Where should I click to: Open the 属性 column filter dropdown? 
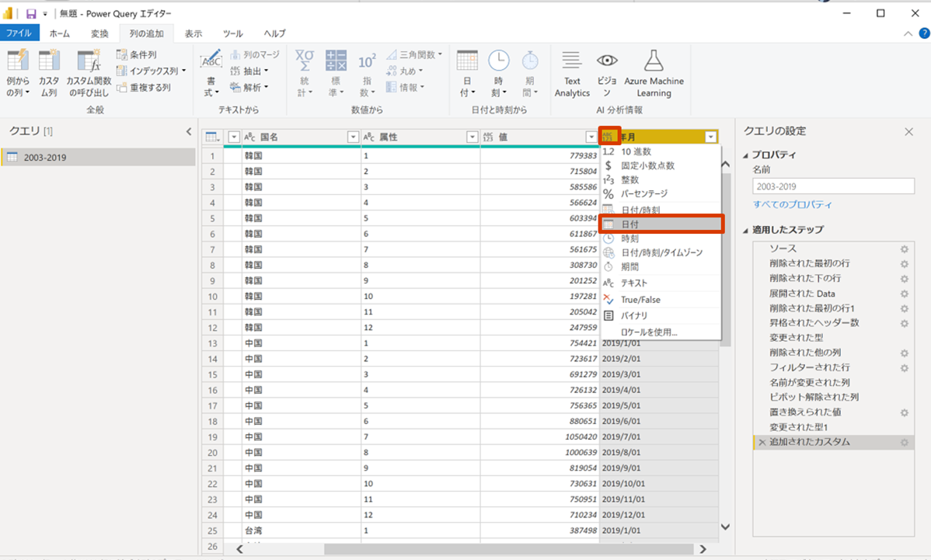[x=472, y=137]
